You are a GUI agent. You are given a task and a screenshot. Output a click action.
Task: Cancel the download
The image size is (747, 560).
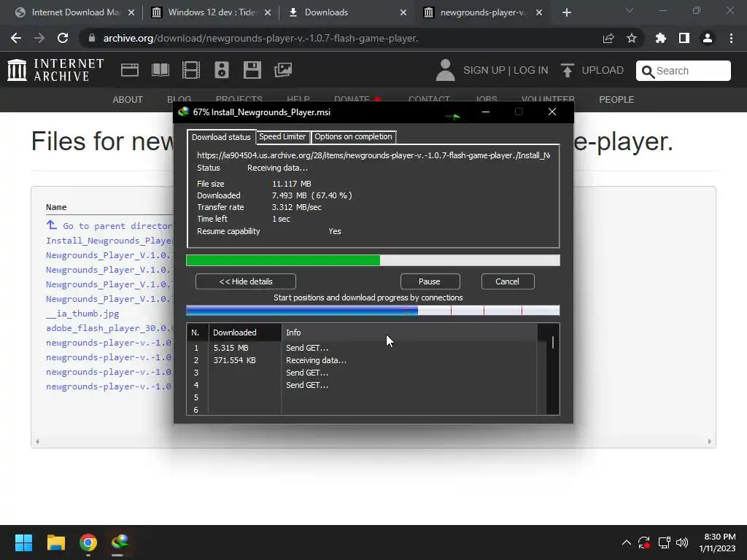click(x=508, y=281)
